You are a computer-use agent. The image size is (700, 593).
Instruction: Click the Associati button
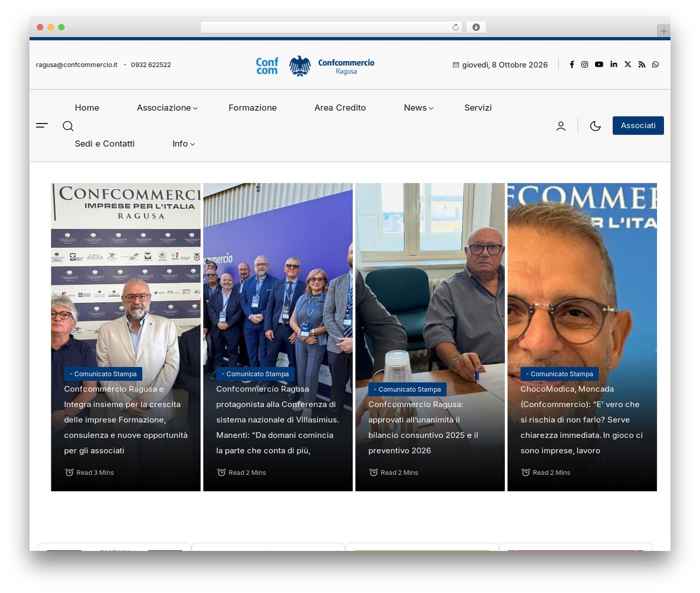pyautogui.click(x=638, y=125)
